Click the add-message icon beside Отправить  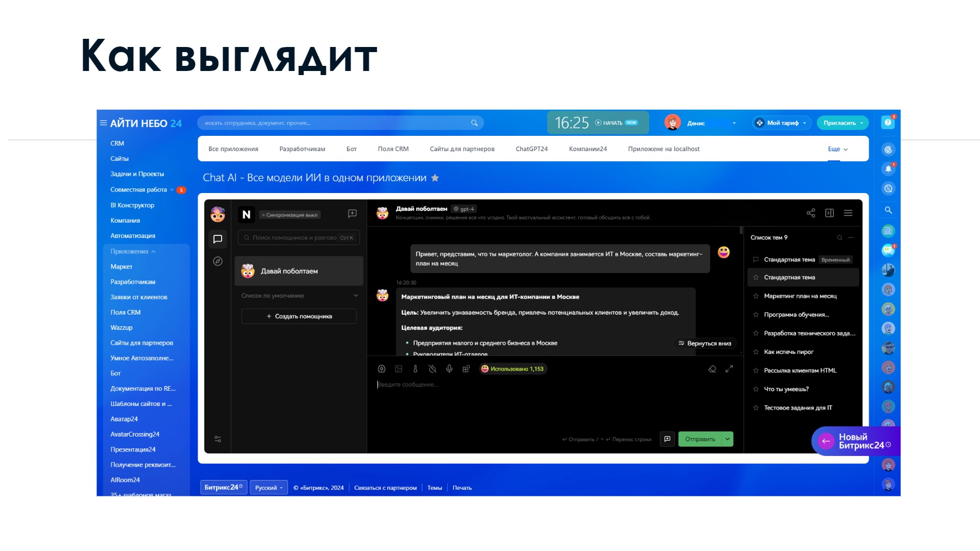[667, 439]
